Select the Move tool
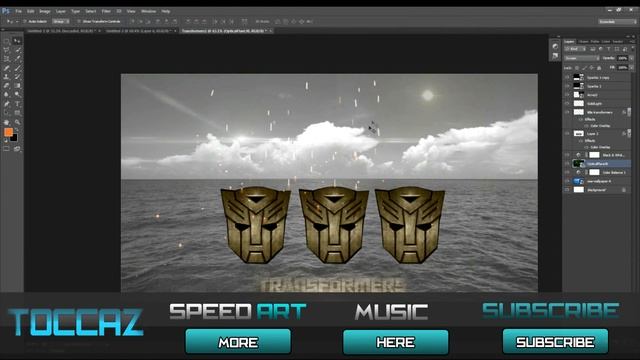 (x=17, y=41)
